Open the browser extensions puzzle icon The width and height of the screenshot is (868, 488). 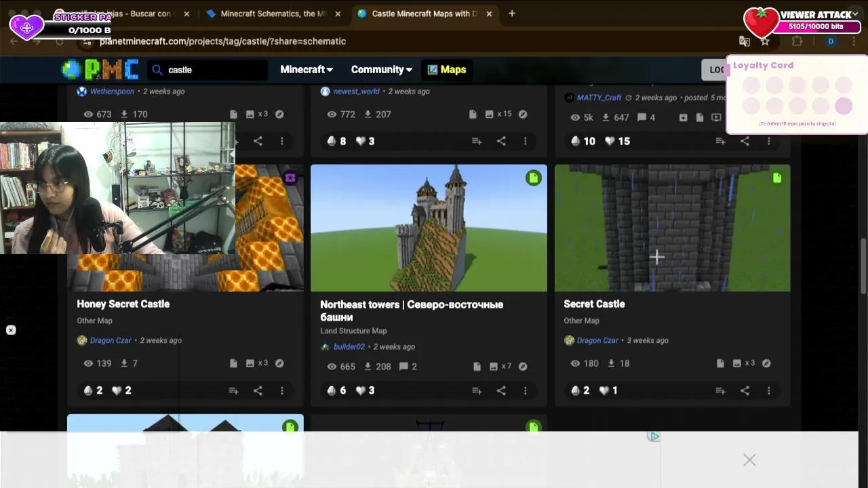pyautogui.click(x=797, y=41)
